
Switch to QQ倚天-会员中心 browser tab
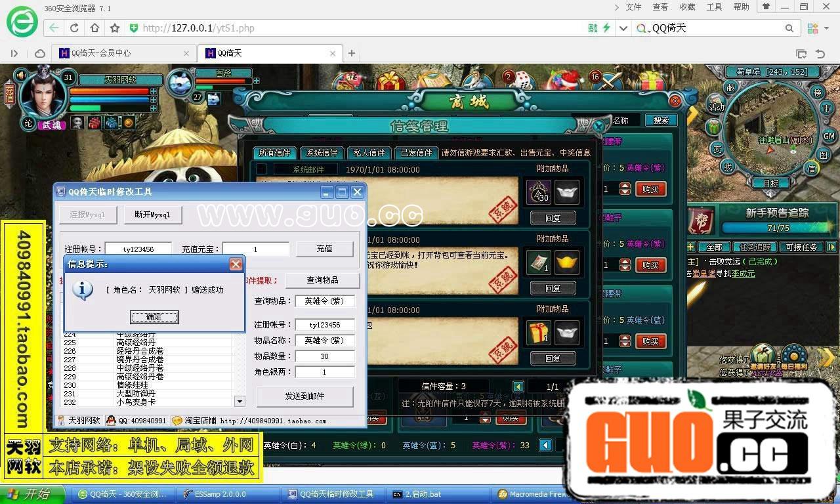click(x=124, y=53)
